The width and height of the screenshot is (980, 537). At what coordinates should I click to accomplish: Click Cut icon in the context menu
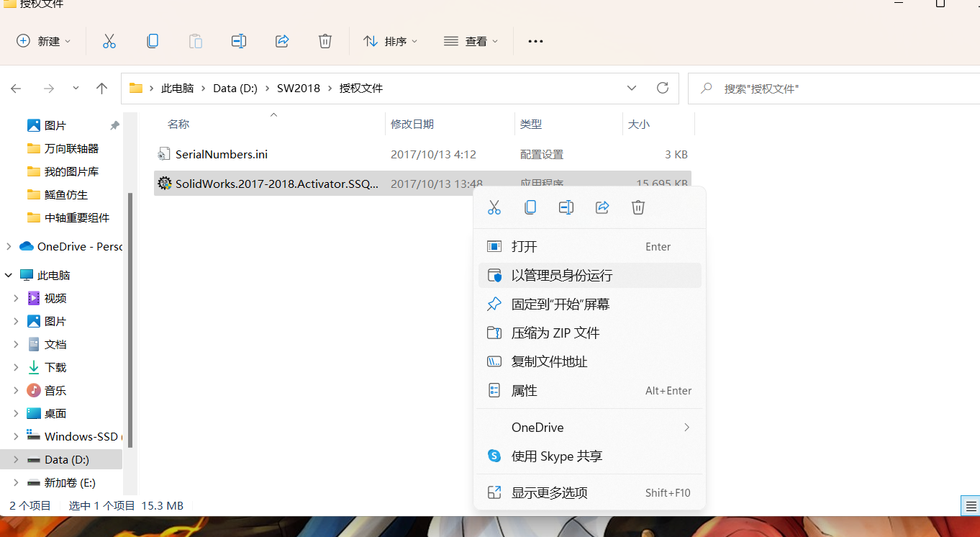pyautogui.click(x=494, y=207)
